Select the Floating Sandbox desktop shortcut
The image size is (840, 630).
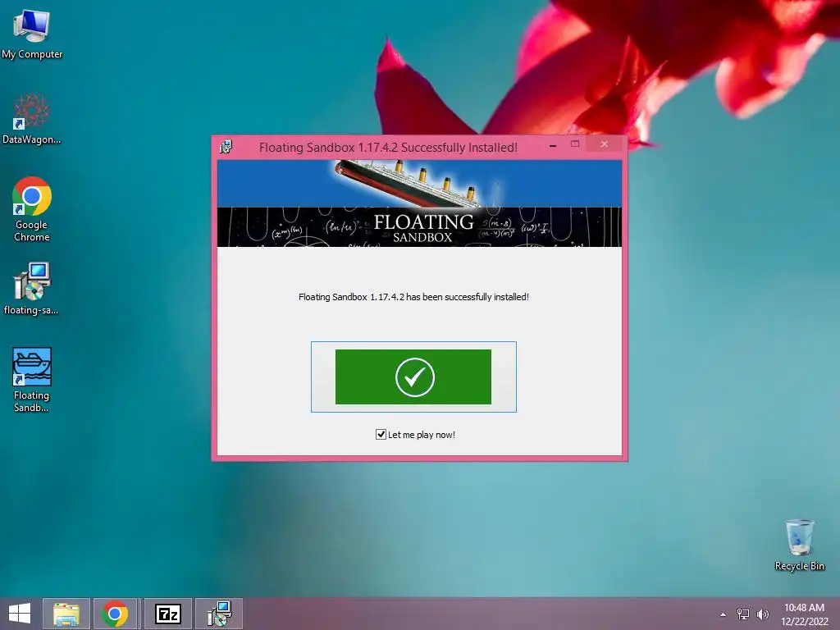pyautogui.click(x=32, y=380)
